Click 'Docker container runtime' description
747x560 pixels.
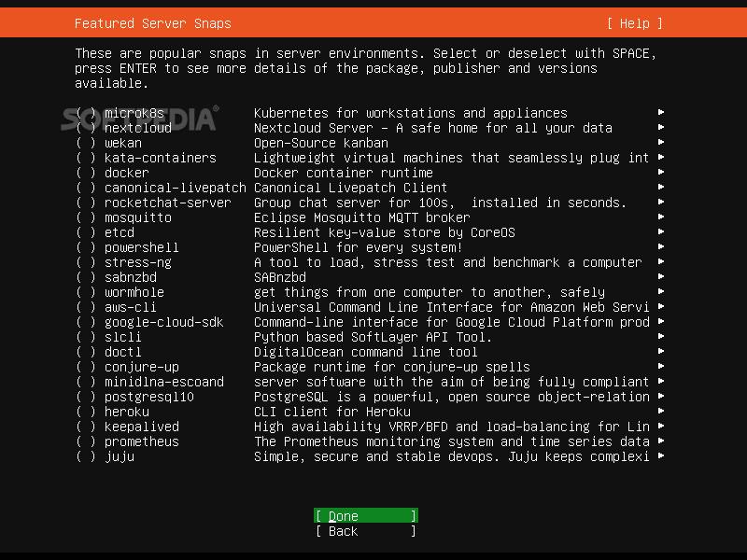344,173
